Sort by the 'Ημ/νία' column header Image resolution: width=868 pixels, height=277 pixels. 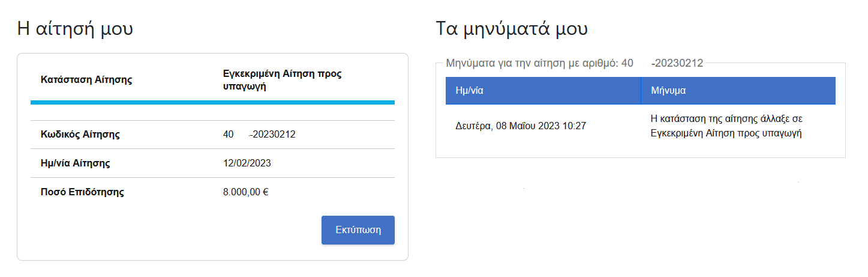(x=470, y=91)
